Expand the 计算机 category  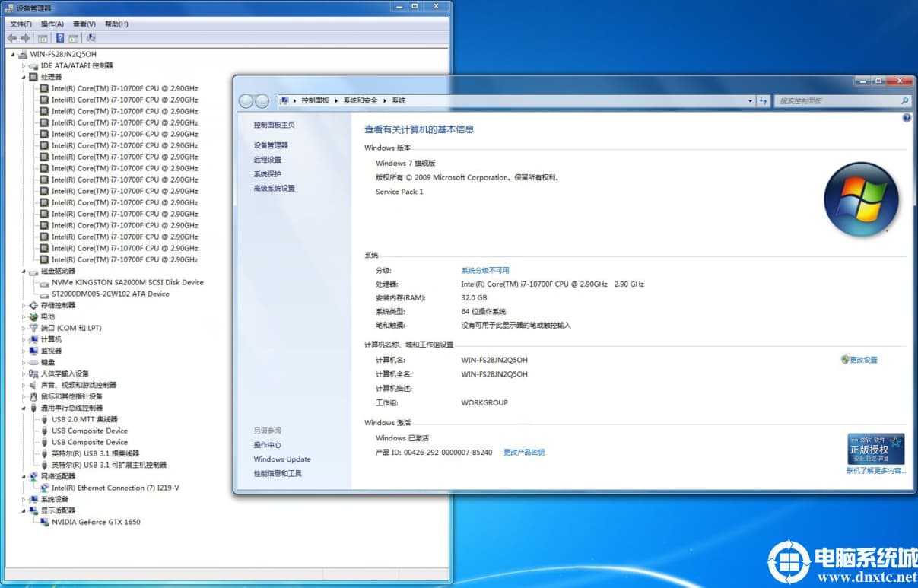click(24, 339)
